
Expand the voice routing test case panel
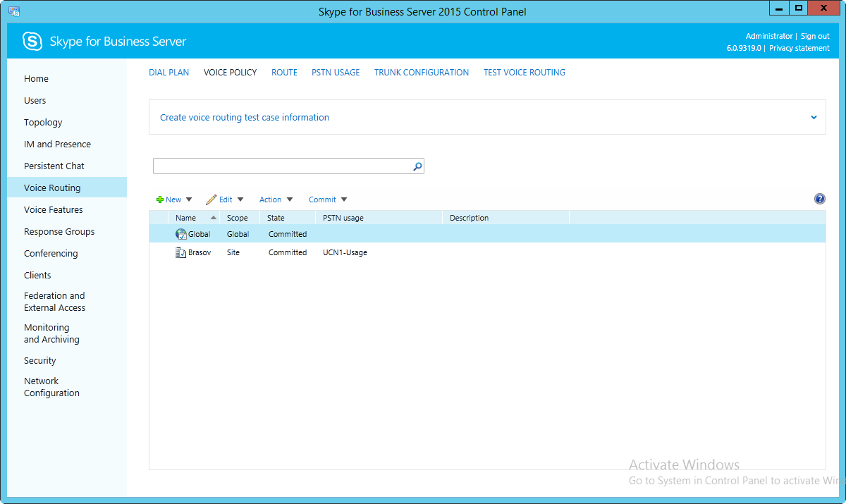tap(814, 118)
